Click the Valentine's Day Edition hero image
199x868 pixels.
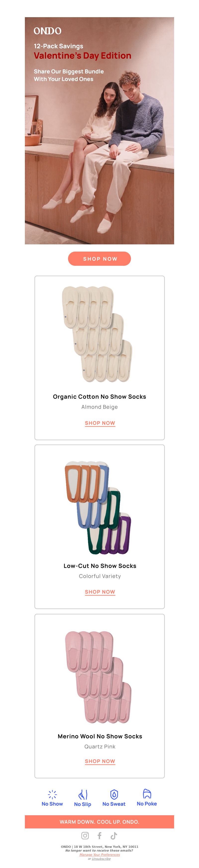coord(99,131)
